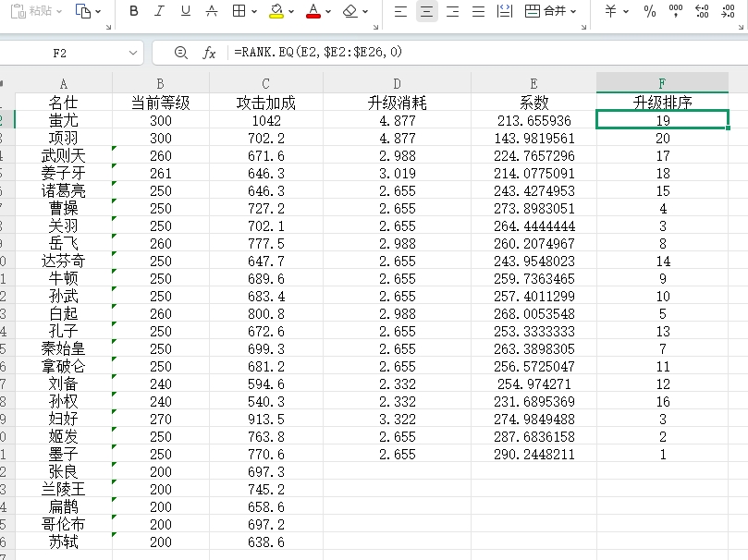Apply strikethrough formatting

click(x=212, y=10)
